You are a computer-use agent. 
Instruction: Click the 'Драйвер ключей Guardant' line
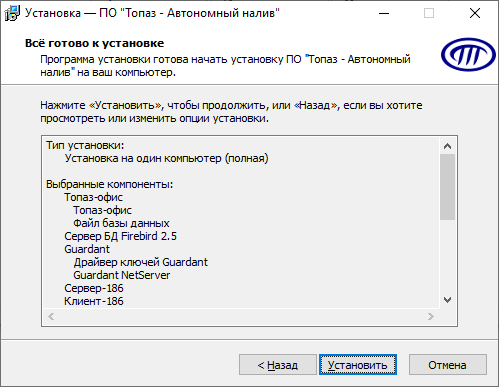point(141,262)
